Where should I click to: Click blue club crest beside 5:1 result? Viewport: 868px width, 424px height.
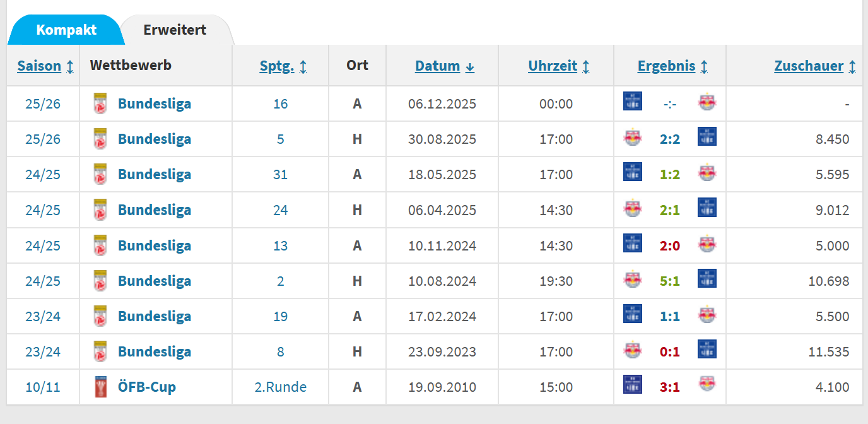tap(707, 278)
